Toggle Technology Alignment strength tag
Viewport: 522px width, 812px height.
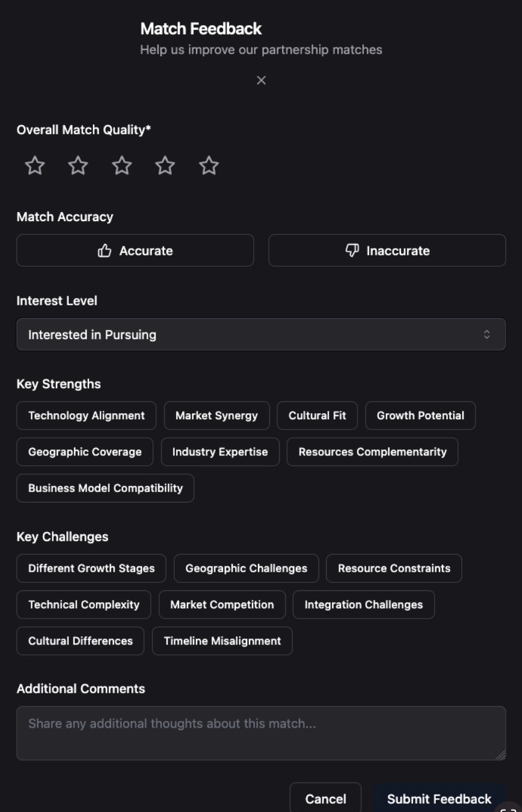click(x=86, y=416)
